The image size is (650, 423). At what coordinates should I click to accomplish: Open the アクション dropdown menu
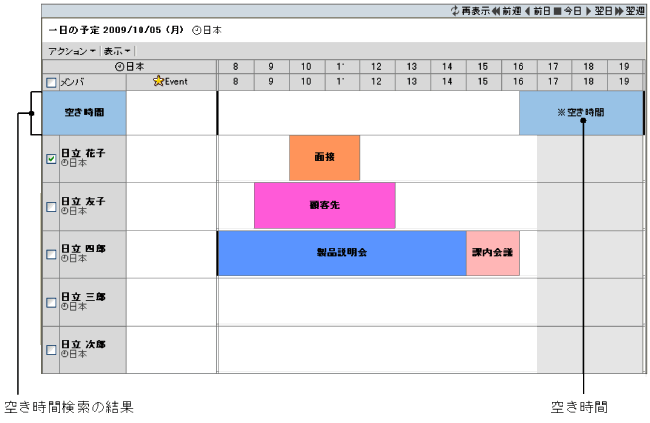[72, 51]
